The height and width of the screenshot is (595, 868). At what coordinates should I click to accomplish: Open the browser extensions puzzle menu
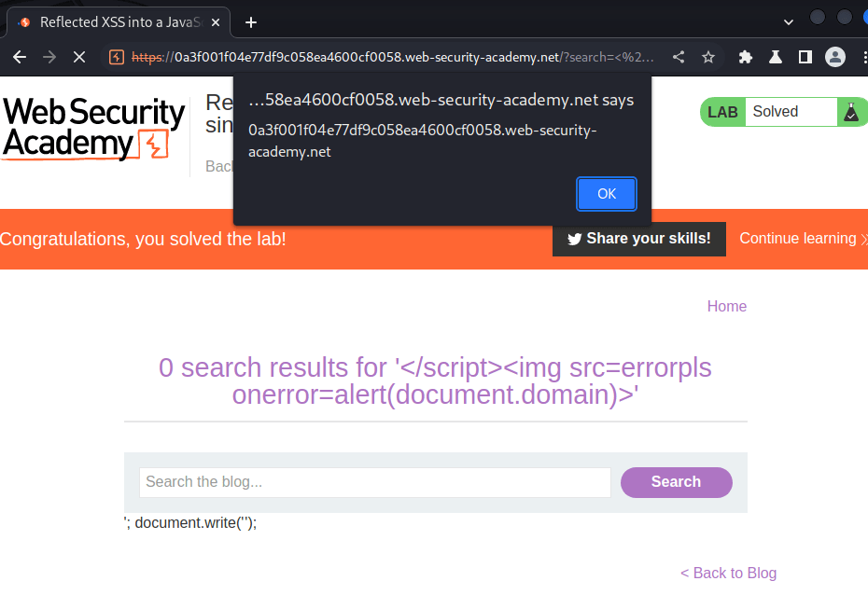pyautogui.click(x=745, y=57)
